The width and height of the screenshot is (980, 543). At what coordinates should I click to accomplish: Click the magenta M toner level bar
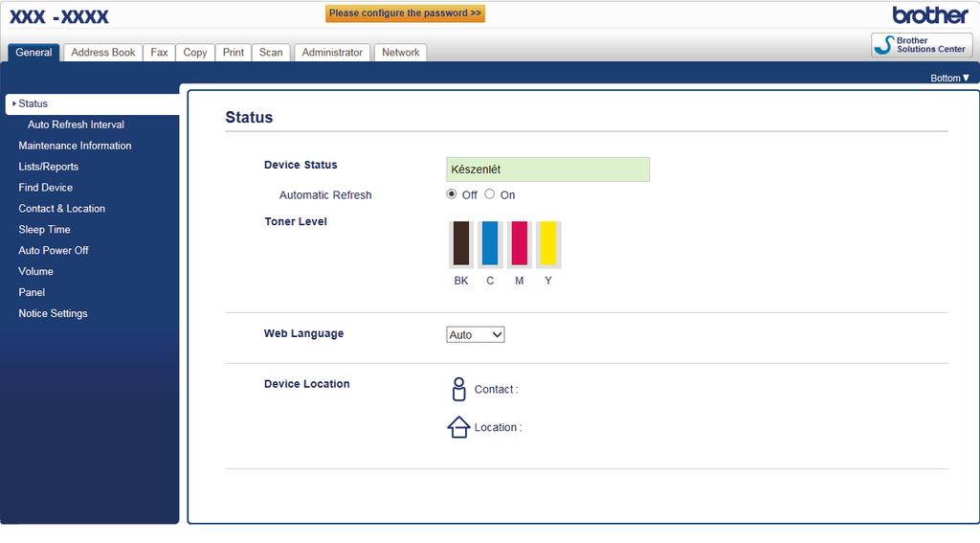520,243
